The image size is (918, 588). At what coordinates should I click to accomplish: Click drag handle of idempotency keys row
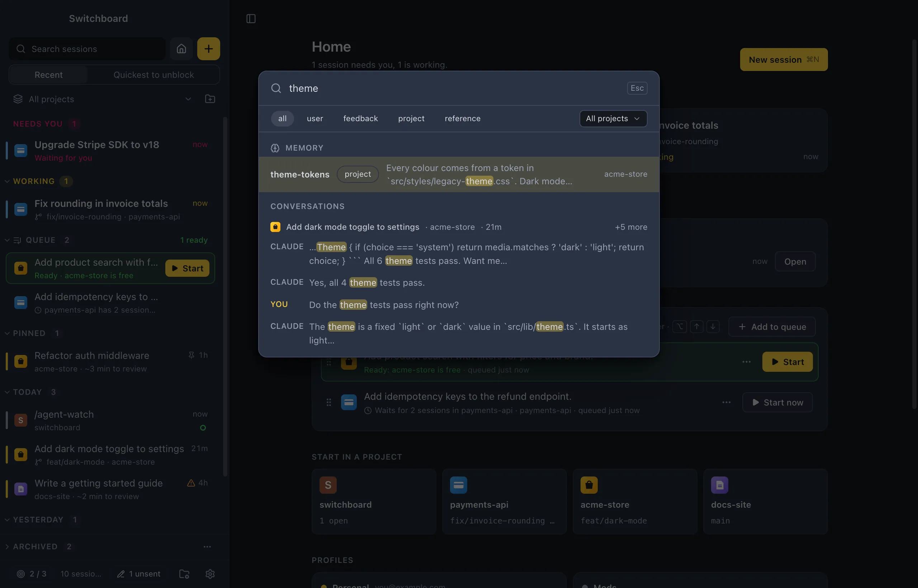coord(329,402)
